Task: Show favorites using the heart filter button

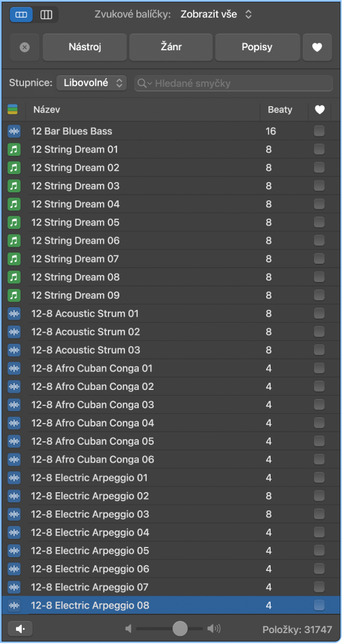Action: point(317,47)
